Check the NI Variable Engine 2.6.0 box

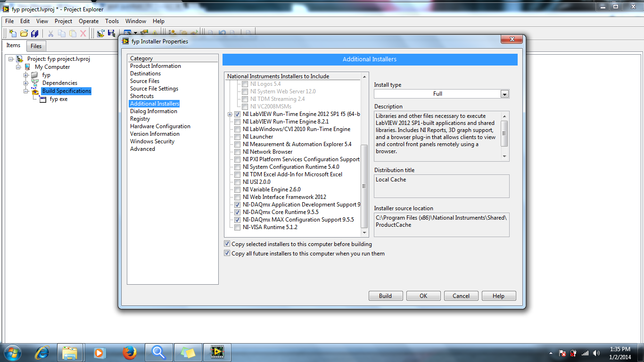pos(238,189)
